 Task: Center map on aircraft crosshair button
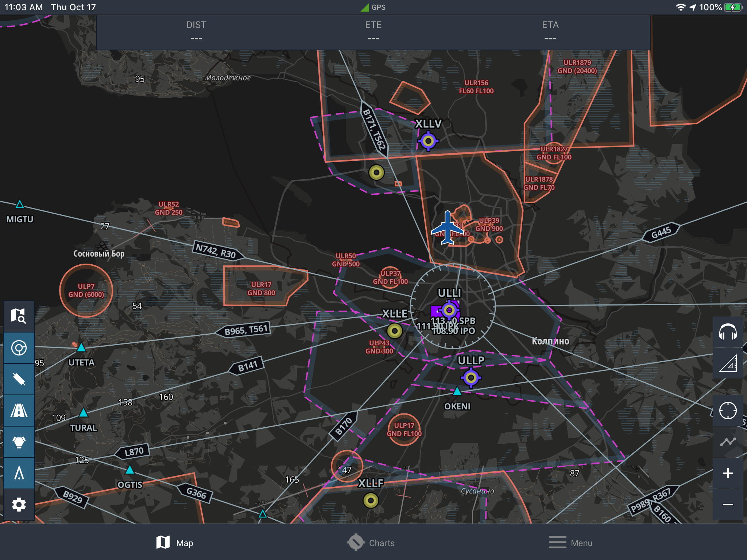point(728,411)
